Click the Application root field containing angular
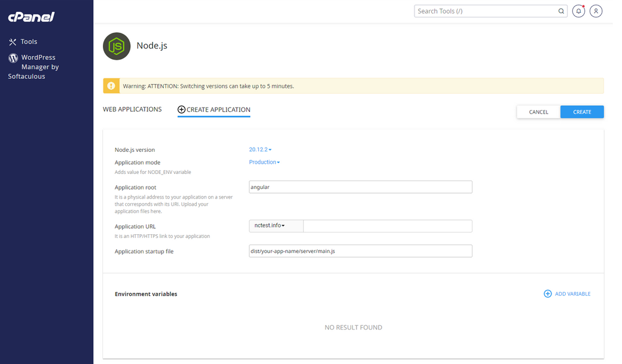Screen dimensions: 622x364 361,187
